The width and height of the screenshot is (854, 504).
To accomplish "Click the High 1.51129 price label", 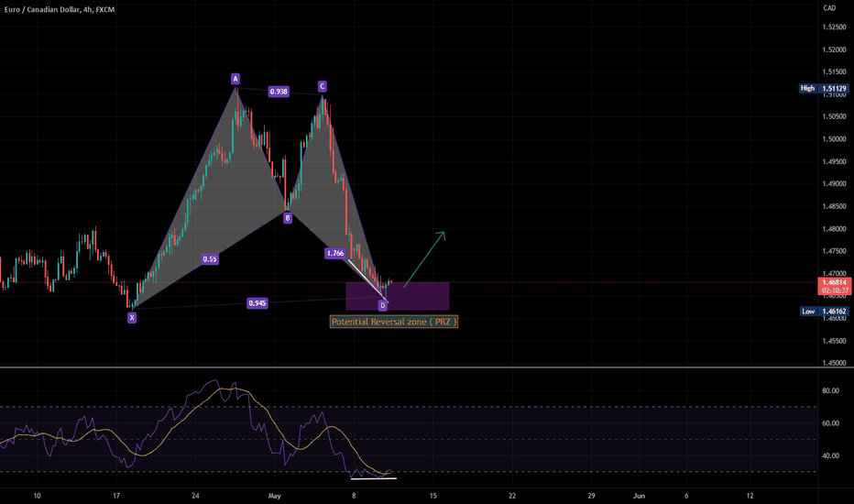I will click(x=824, y=88).
